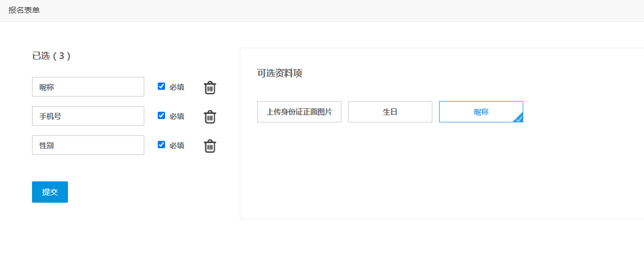
Task: Click trash icon beside 性别 field
Action: (210, 146)
